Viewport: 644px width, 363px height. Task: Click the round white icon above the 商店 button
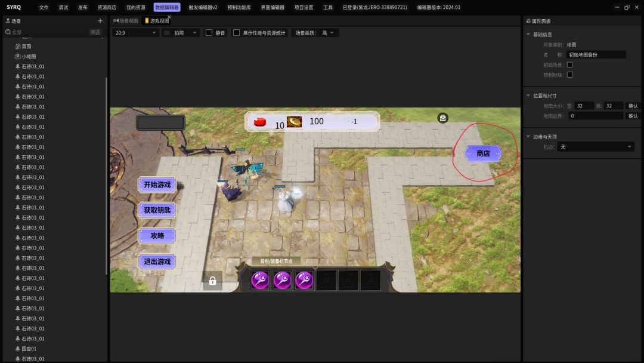coord(442,118)
